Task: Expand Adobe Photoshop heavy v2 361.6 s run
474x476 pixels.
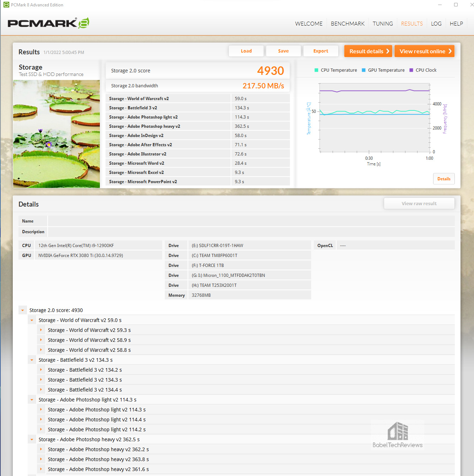Action: click(x=41, y=469)
